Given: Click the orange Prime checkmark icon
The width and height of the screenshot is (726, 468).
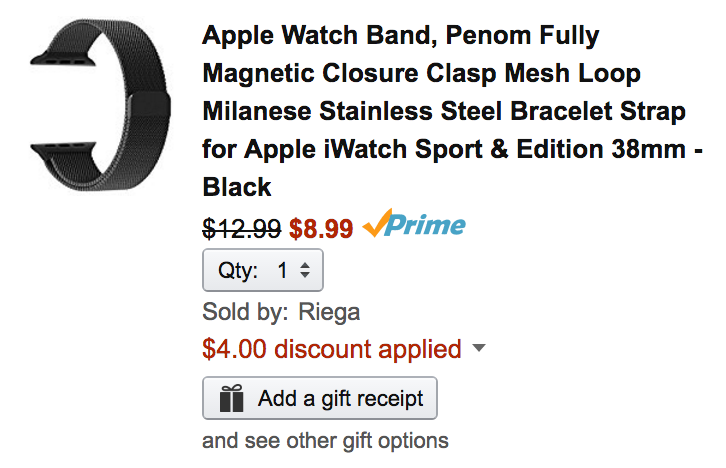Looking at the screenshot, I should click(x=375, y=226).
